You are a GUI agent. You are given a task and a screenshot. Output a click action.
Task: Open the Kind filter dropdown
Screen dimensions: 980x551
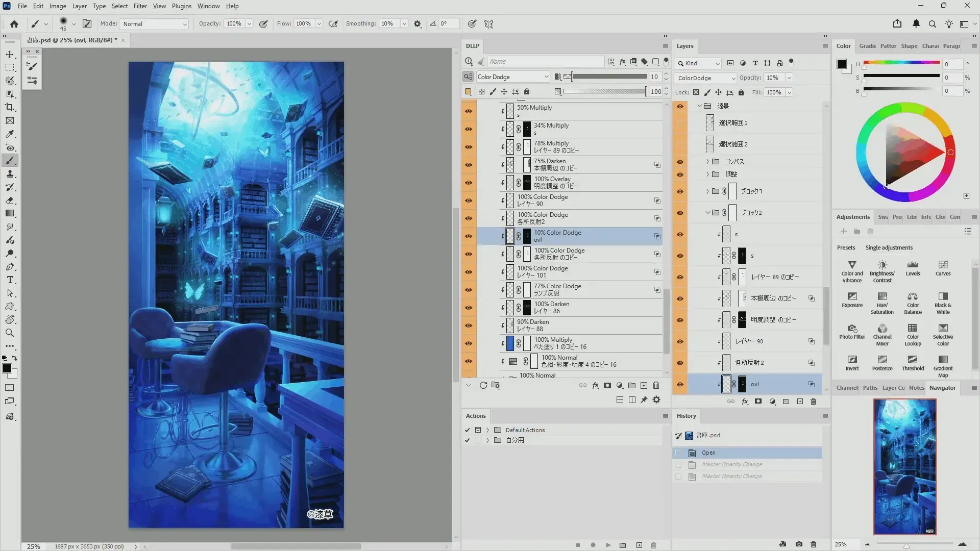[698, 63]
